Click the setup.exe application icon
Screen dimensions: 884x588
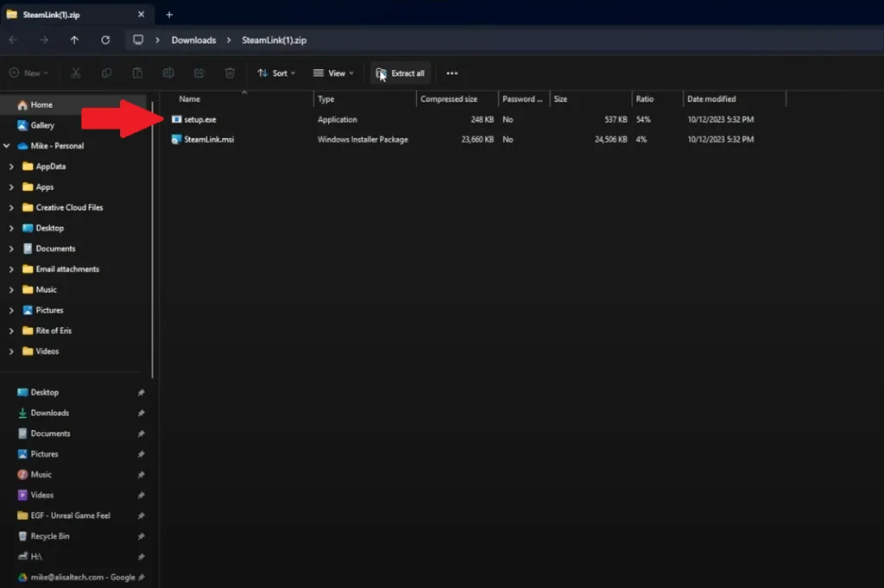tap(176, 119)
